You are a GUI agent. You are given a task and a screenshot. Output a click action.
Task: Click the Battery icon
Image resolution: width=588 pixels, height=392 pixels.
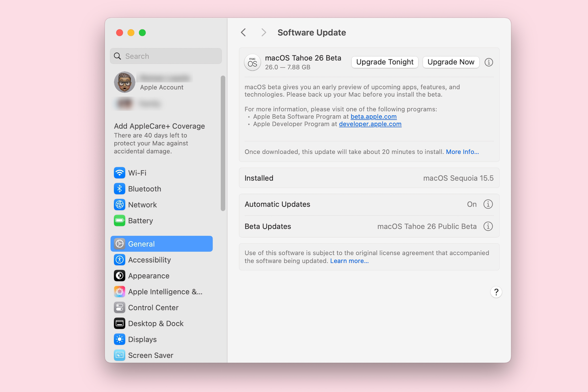point(120,221)
